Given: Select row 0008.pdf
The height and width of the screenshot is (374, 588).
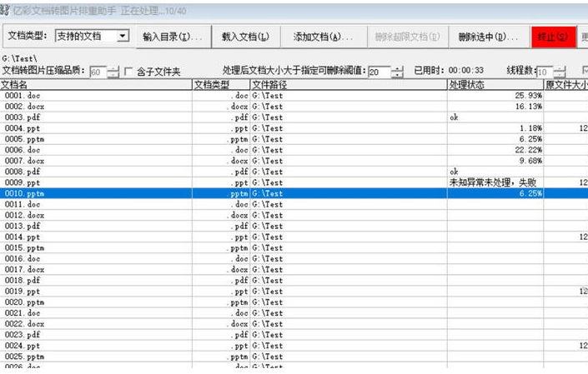Looking at the screenshot, I should (x=294, y=172).
